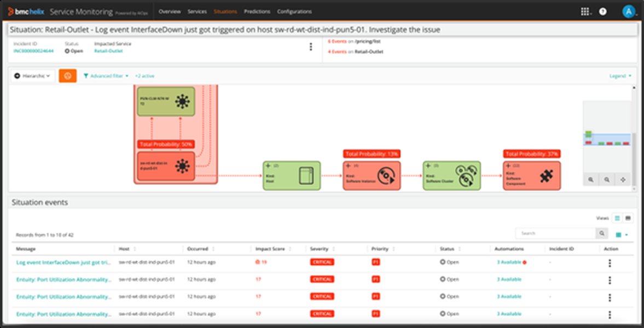Open the incident header kebab menu

(310, 47)
